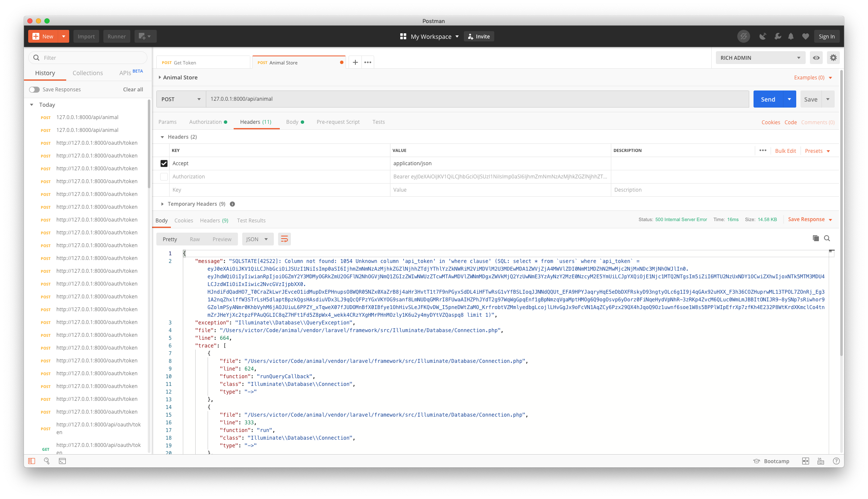
Task: Open the Send button dropdown arrow
Action: tap(789, 99)
